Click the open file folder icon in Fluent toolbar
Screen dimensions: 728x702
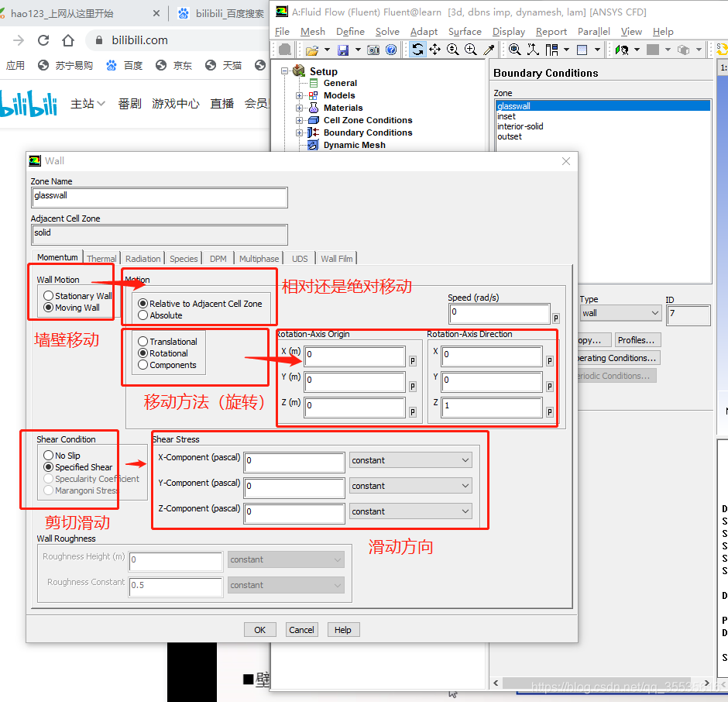click(x=312, y=50)
